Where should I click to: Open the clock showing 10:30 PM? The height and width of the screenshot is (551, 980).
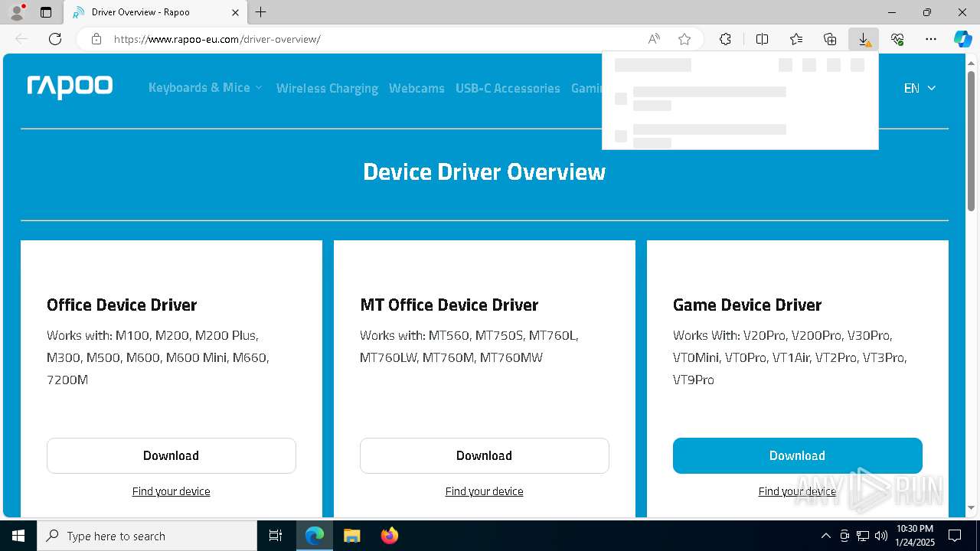(914, 536)
